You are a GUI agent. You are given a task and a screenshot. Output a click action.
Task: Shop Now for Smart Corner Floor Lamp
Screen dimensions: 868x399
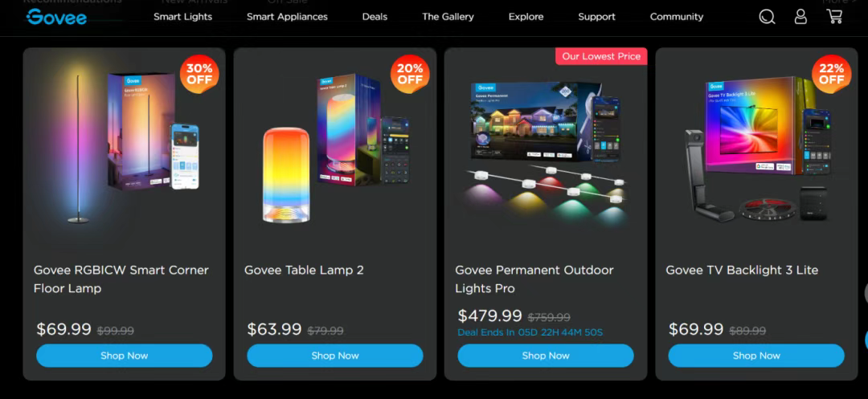pos(125,356)
